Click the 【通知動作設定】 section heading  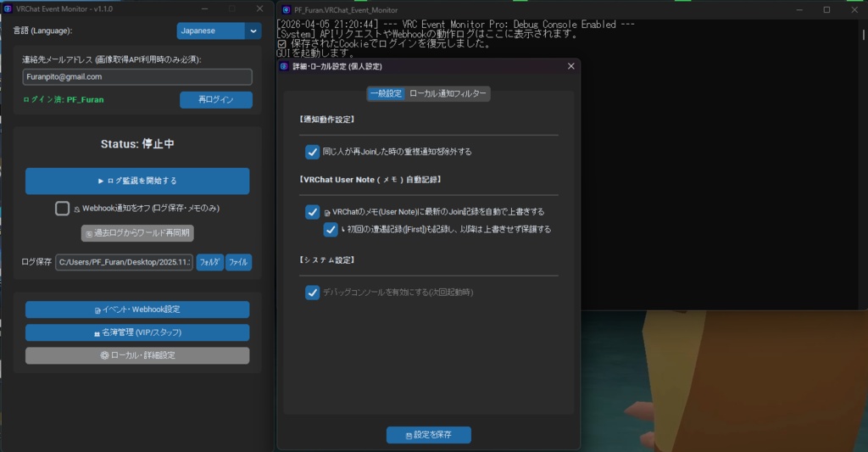pyautogui.click(x=326, y=120)
